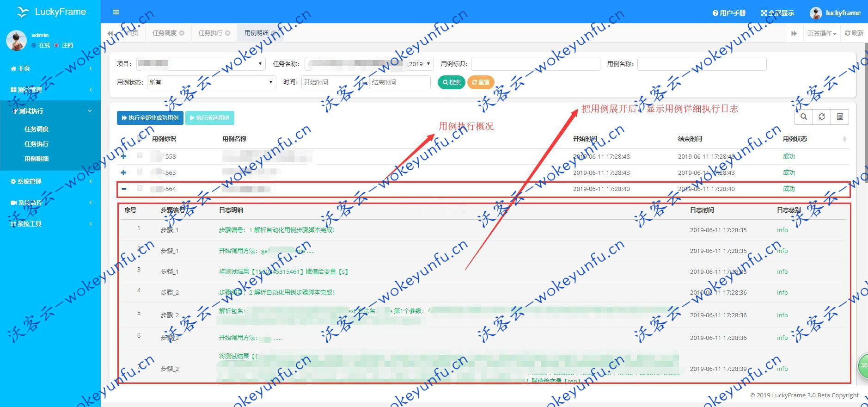Click the 结束时间 date field
The width and height of the screenshot is (868, 407).
400,82
